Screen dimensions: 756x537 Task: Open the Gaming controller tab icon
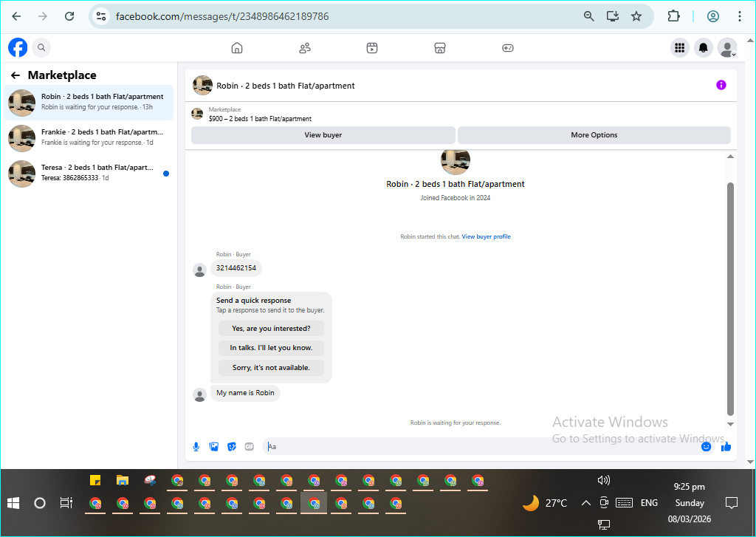pos(508,48)
